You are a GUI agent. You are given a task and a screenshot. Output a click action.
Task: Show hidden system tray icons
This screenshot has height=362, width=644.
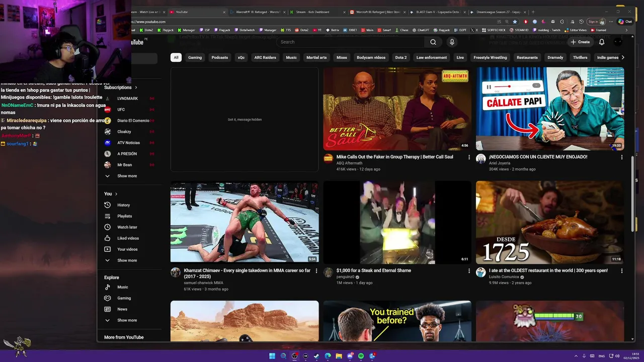(576, 356)
